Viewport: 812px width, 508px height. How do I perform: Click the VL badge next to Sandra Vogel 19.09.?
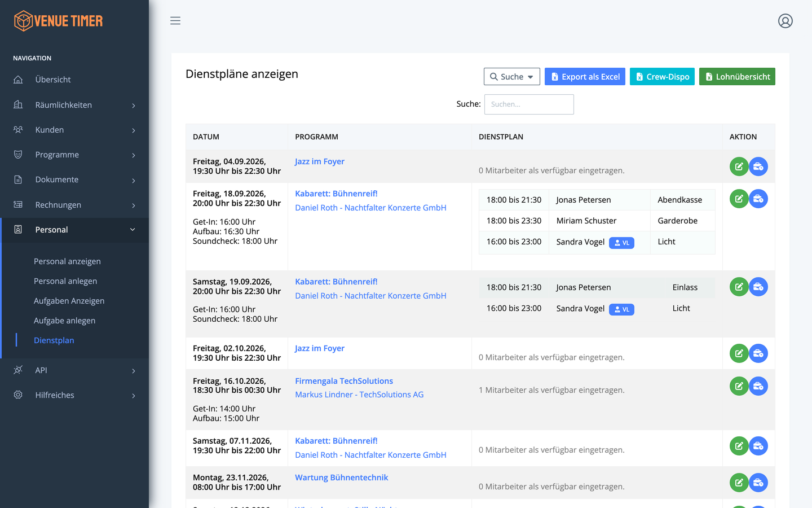621,309
